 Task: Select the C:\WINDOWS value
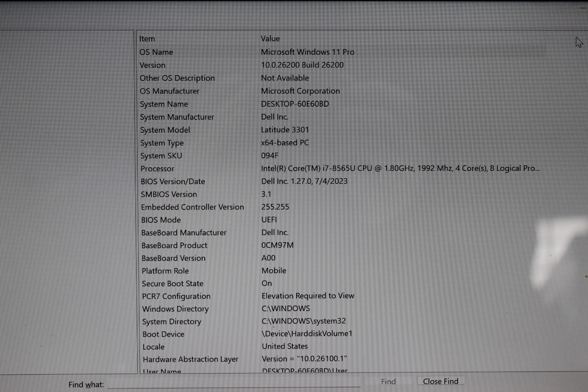click(286, 309)
